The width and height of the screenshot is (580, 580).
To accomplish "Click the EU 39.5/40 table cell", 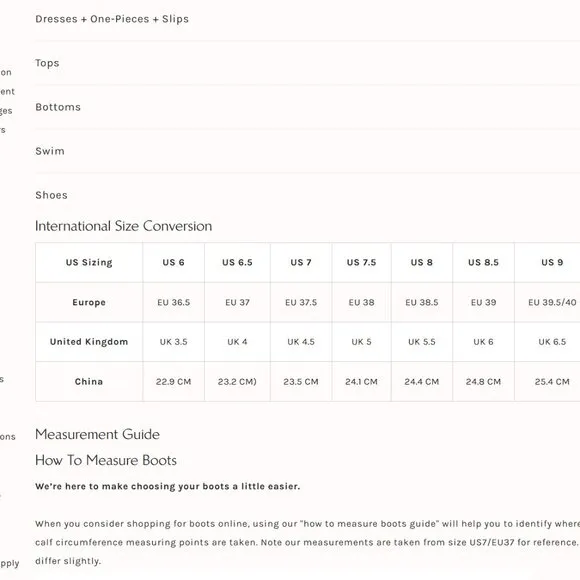I will (x=552, y=302).
